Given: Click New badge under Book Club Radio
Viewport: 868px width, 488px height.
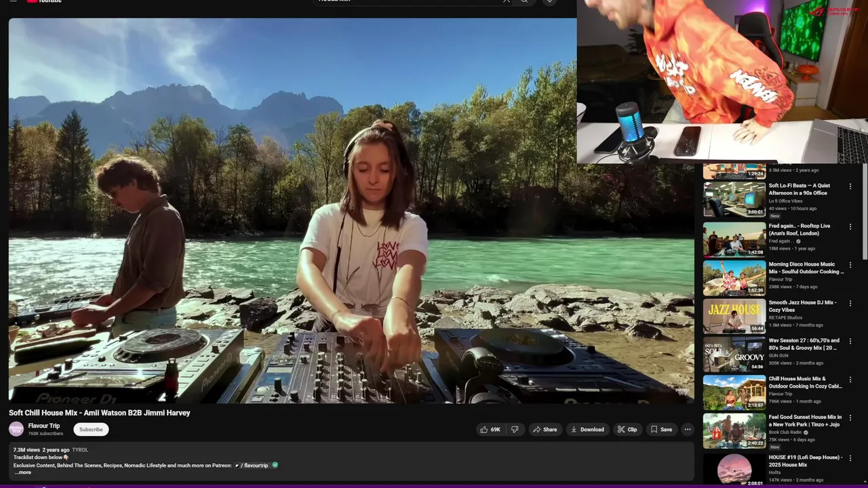Looking at the screenshot, I should click(775, 447).
